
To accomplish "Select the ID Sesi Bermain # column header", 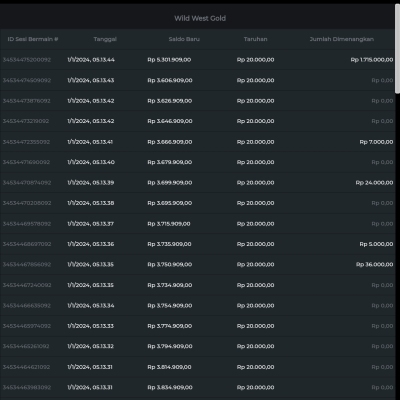I will pos(33,39).
